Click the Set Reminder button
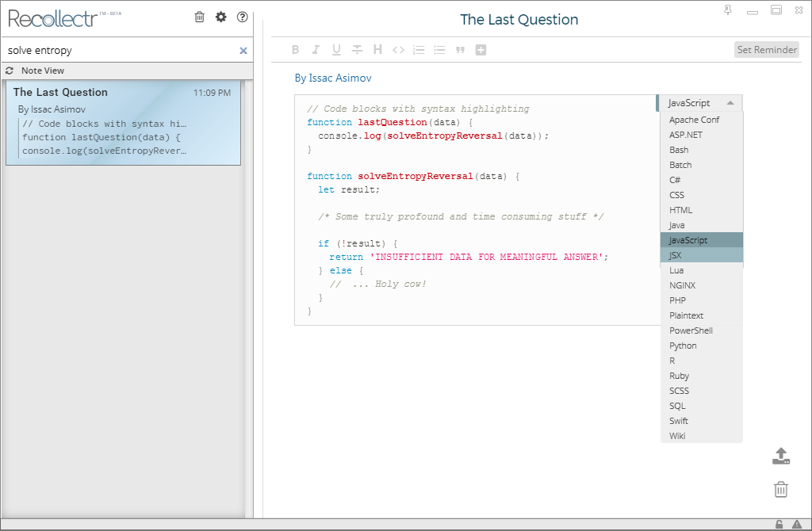Viewport: 812px width, 531px height. 767,50
